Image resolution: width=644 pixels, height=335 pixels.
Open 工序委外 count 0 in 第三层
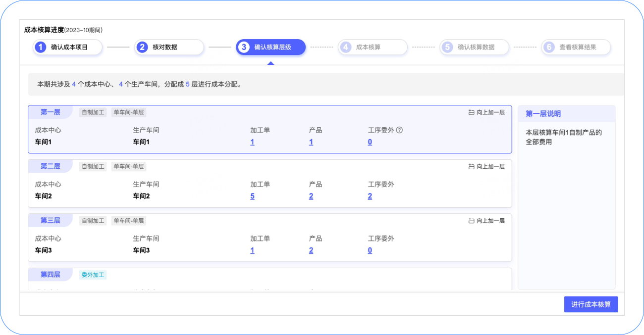[370, 250]
